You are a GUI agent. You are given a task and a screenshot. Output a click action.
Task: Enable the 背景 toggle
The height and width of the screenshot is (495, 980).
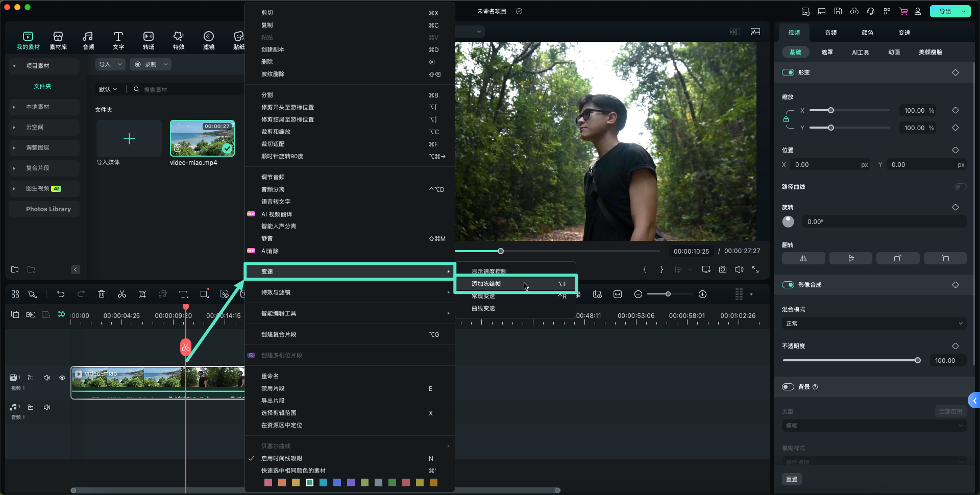(x=788, y=387)
